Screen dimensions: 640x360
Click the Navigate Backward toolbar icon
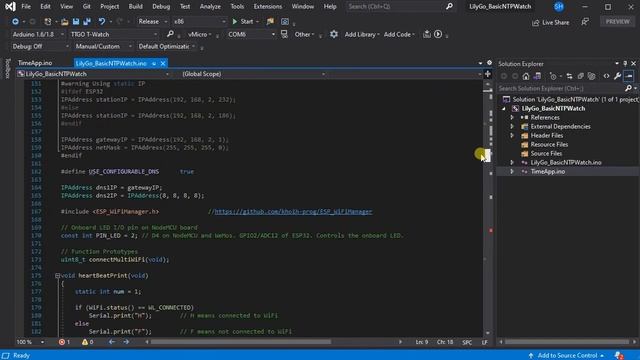point(15,21)
